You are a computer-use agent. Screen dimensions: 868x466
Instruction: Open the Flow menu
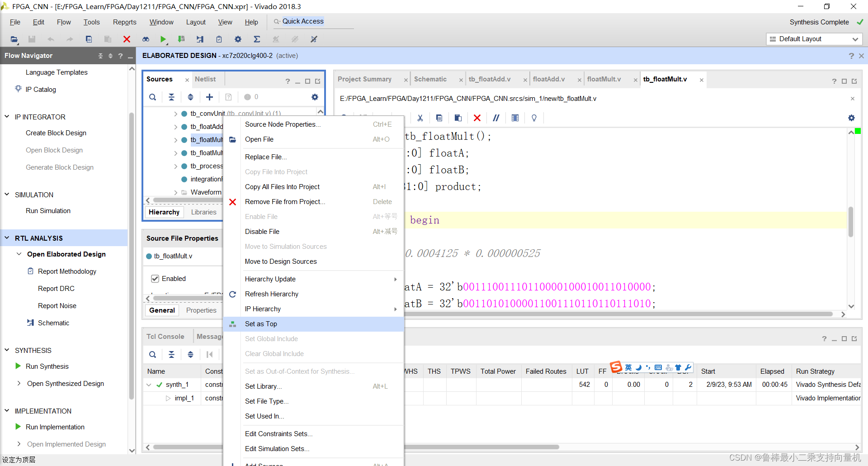pos(64,22)
